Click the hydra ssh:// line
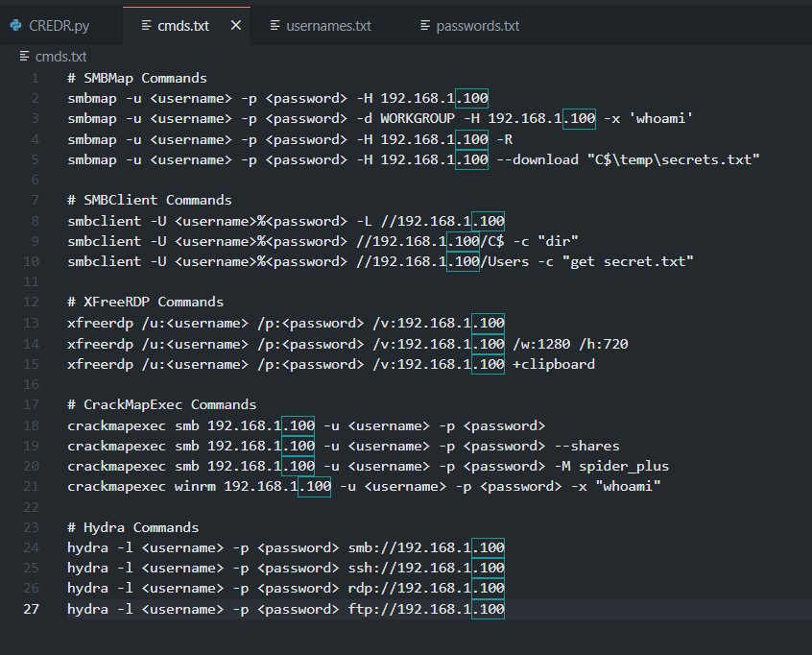The width and height of the screenshot is (812, 655). pos(286,568)
